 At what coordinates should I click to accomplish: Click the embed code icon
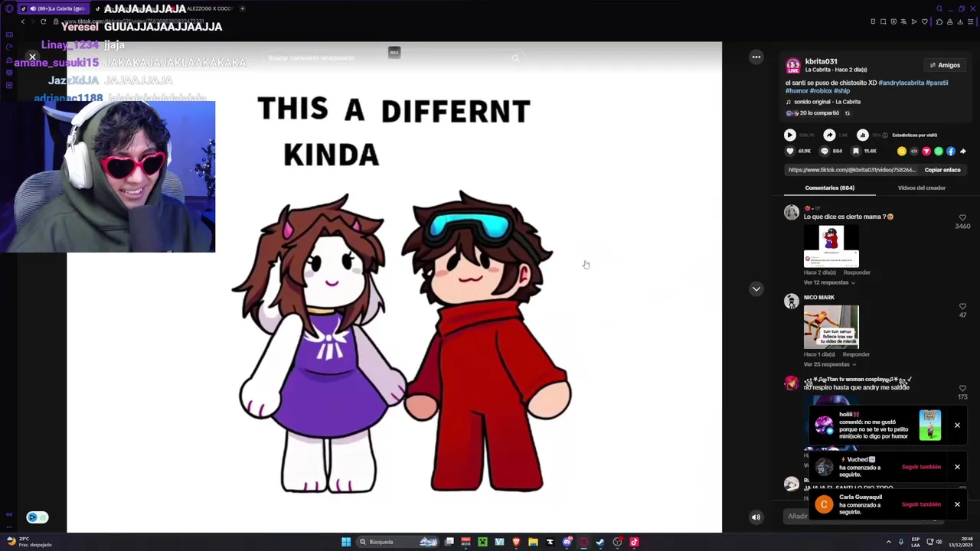point(914,151)
